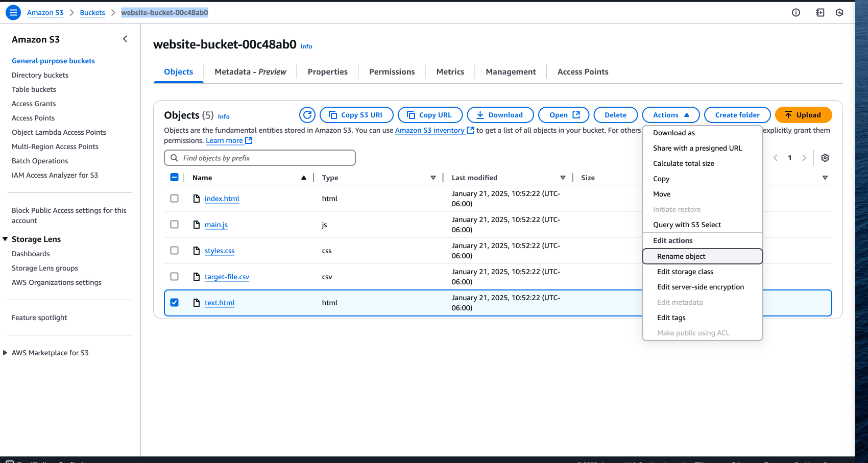Select Edit storage class
The height and width of the screenshot is (463, 868).
pyautogui.click(x=703, y=272)
